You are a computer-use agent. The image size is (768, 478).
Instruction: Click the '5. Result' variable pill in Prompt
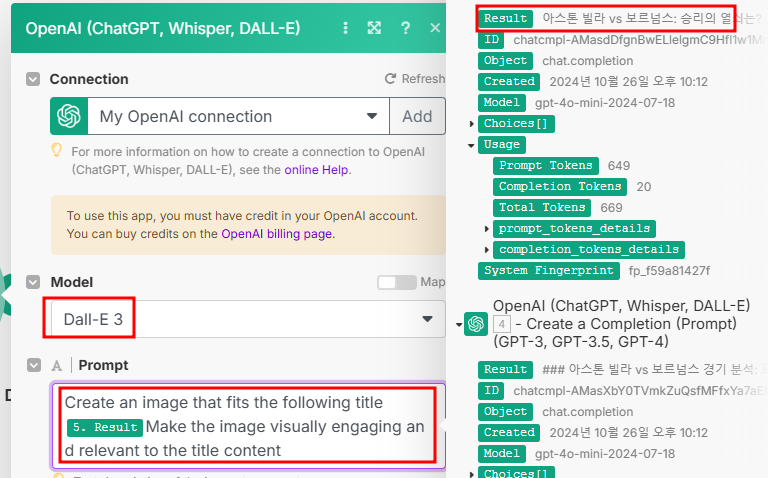pos(105,427)
